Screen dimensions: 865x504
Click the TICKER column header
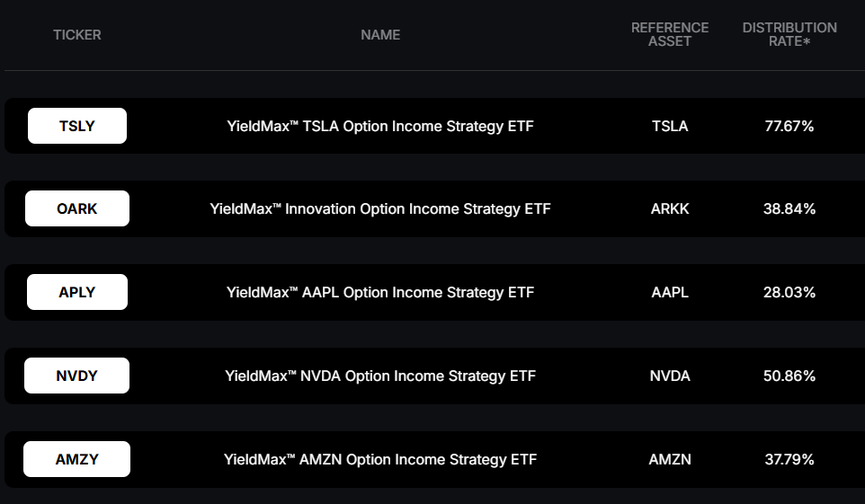click(x=77, y=35)
